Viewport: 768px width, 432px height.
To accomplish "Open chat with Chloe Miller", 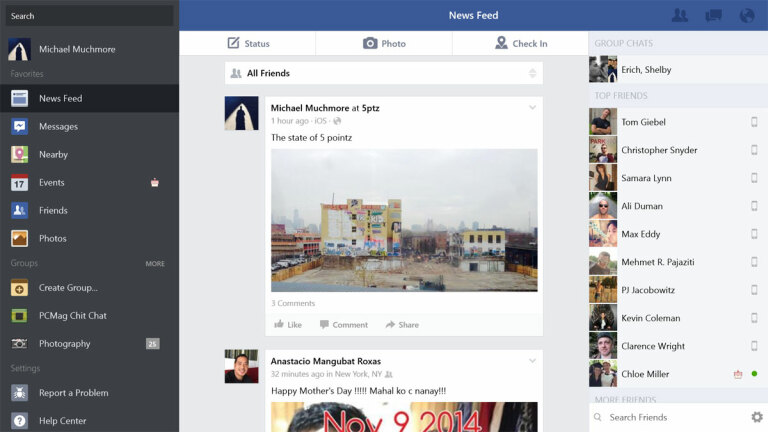I will click(x=678, y=374).
